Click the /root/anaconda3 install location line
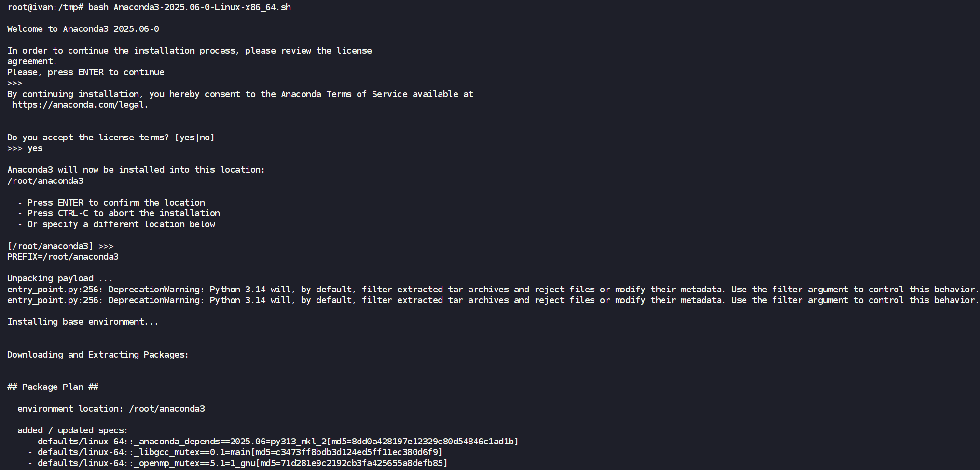Image resolution: width=980 pixels, height=470 pixels. coord(45,181)
